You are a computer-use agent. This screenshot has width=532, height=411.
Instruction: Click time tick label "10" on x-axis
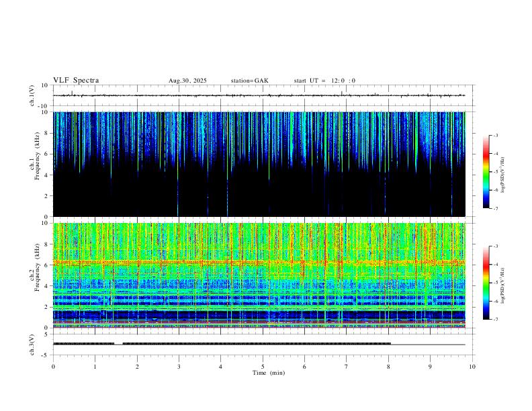(x=472, y=367)
